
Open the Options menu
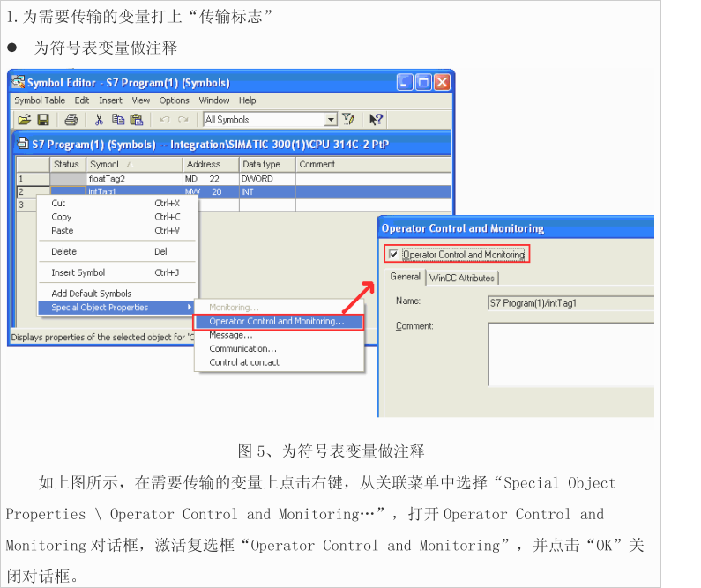pos(175,100)
